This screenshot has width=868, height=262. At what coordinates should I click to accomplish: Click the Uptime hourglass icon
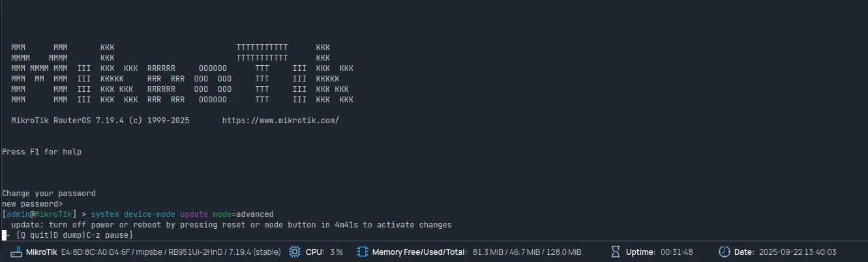(x=616, y=252)
